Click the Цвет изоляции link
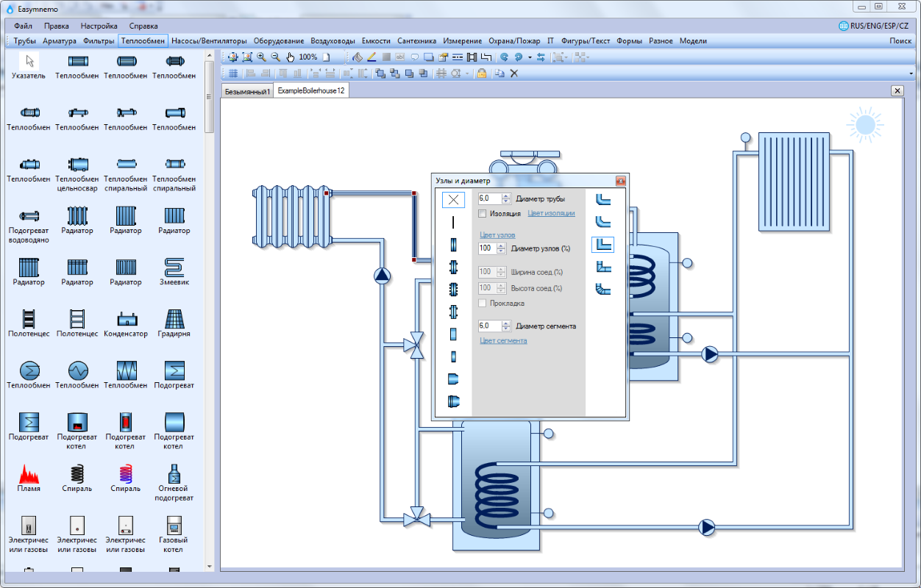Image resolution: width=921 pixels, height=588 pixels. [551, 214]
